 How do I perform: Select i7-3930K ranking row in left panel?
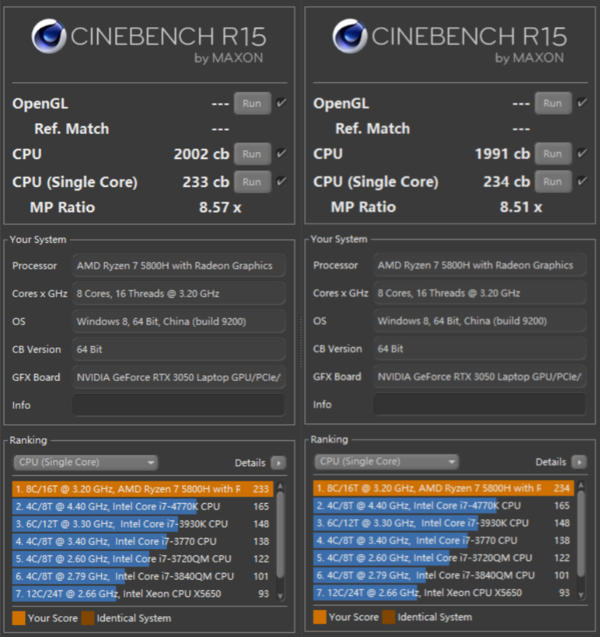143,524
